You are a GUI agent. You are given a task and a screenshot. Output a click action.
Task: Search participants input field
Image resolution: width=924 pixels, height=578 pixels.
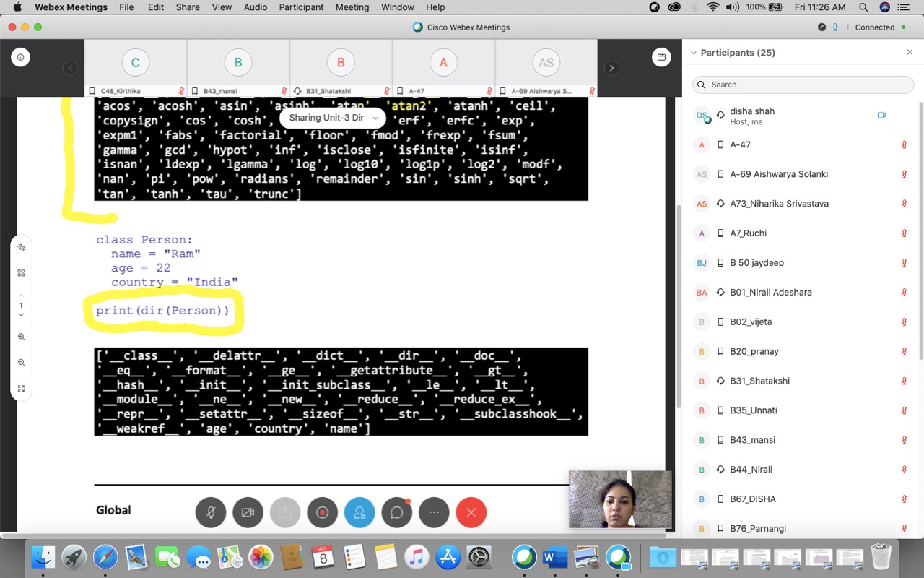tap(803, 85)
